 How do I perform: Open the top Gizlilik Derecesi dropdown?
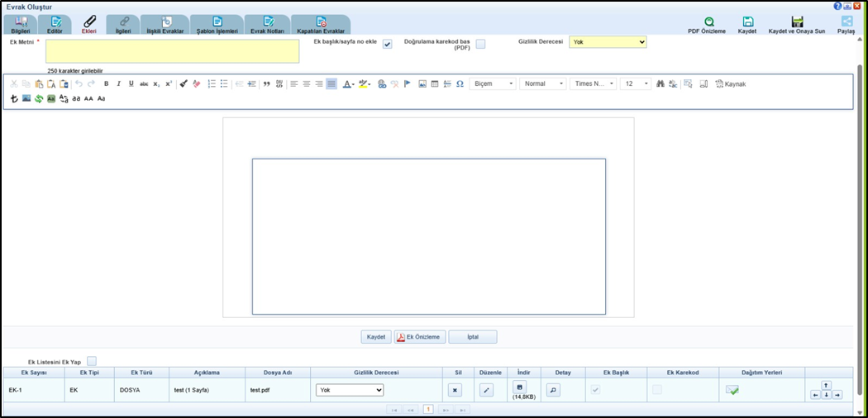[x=608, y=42]
